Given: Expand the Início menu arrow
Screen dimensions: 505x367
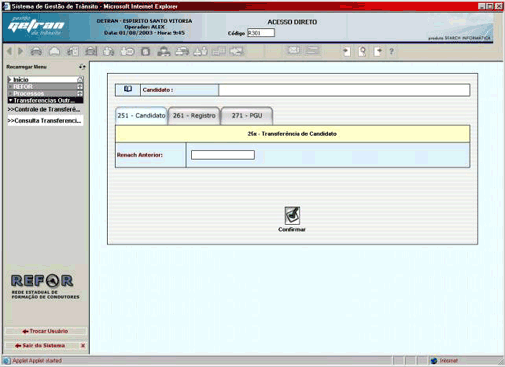Looking at the screenshot, I should 10,79.
